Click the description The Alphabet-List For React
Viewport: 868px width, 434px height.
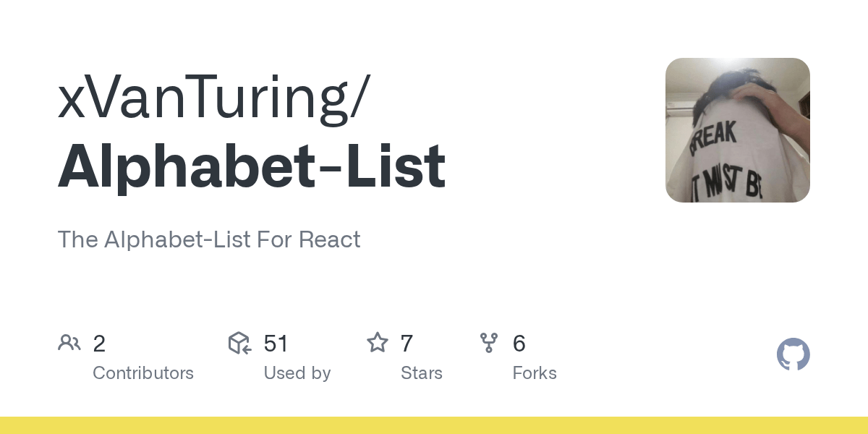[x=209, y=239]
